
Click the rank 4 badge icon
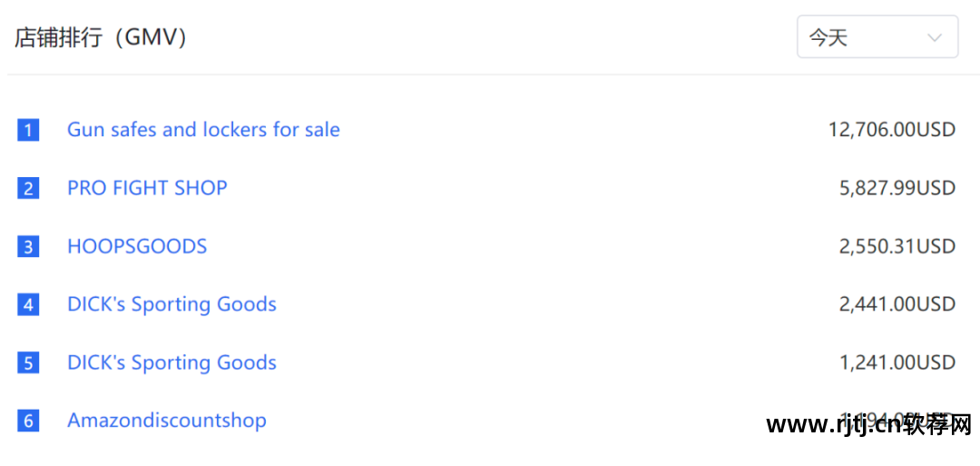(28, 304)
